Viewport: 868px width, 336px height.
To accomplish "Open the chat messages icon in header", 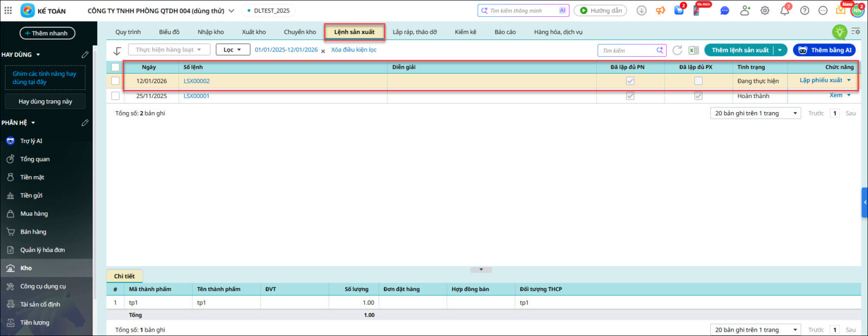I will 725,10.
